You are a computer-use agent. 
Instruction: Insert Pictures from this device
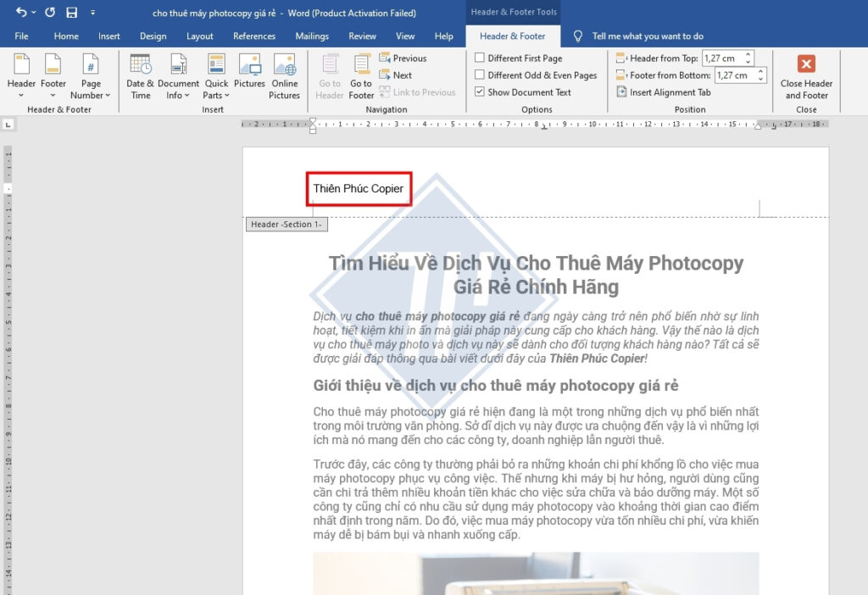249,71
